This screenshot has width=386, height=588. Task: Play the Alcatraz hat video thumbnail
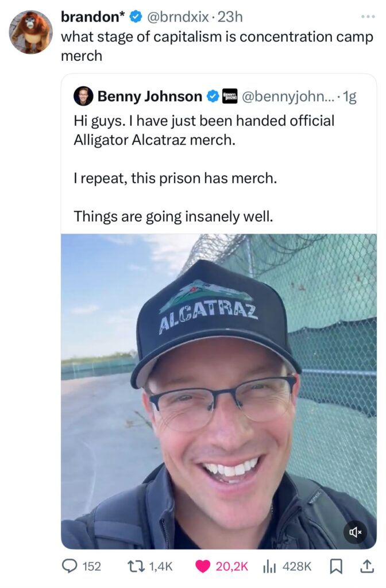coord(219,392)
